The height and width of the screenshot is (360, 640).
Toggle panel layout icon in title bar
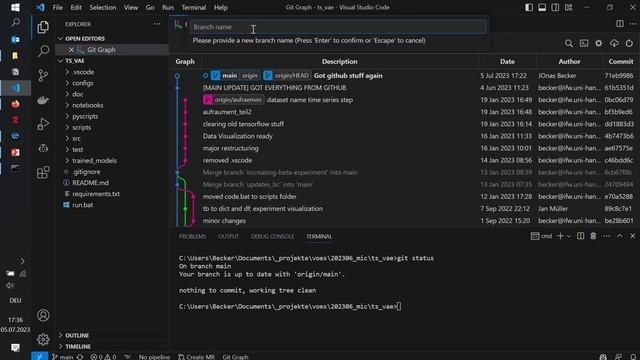(x=542, y=7)
